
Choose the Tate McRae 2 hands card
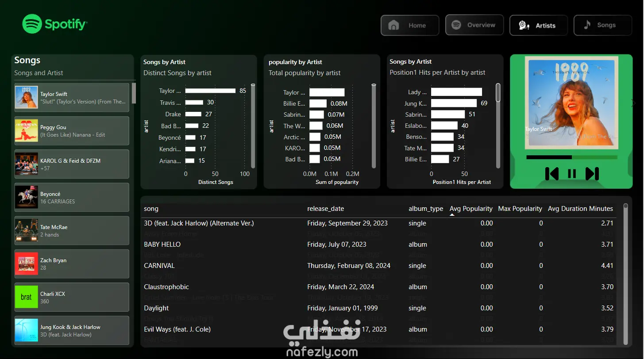pos(72,230)
